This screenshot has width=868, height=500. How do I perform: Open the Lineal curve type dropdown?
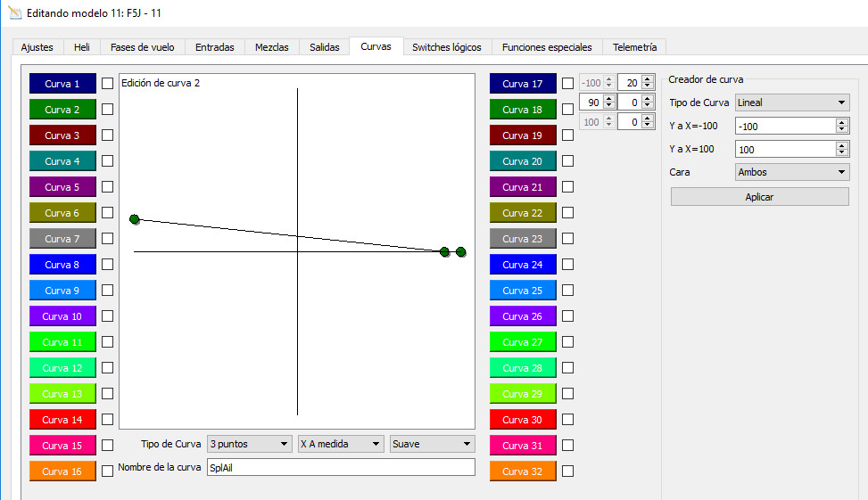[x=791, y=102]
